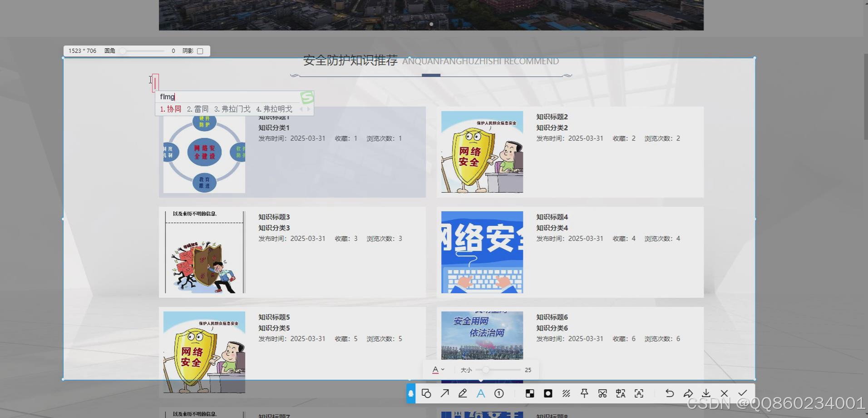868x418 pixels.
Task: Select the pencil drawing tool
Action: (x=463, y=393)
